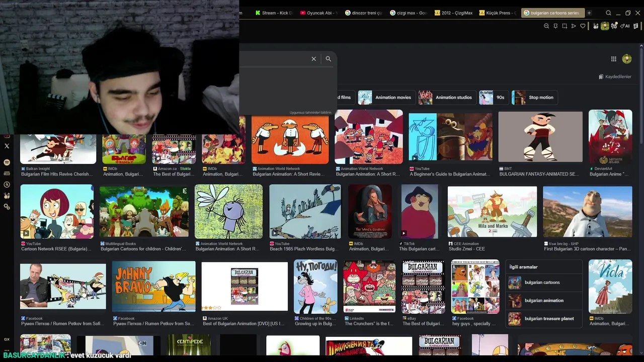Open 'hey guys, specially' Facebook image result
The height and width of the screenshot is (362, 644).
point(475,286)
